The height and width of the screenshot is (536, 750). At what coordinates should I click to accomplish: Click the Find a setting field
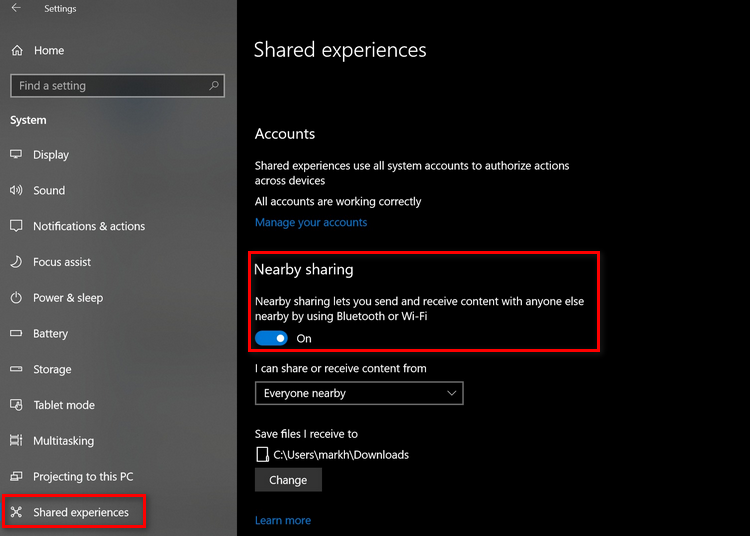tap(117, 86)
